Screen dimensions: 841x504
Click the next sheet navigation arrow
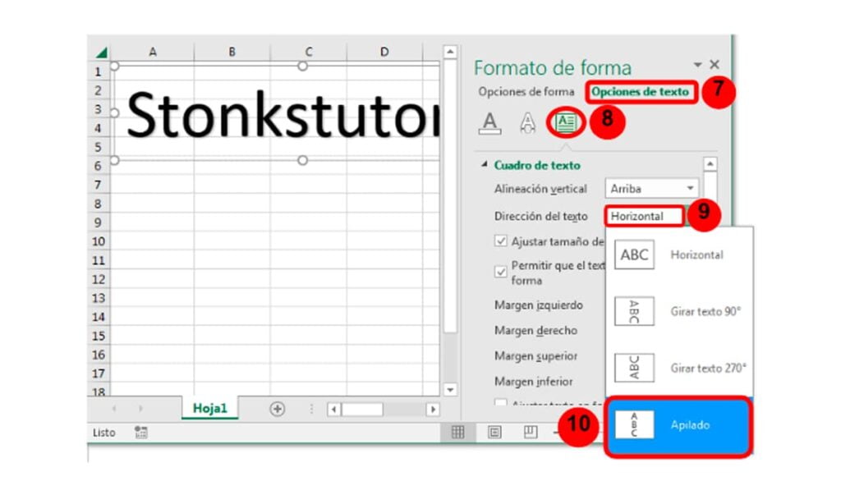[x=140, y=409]
